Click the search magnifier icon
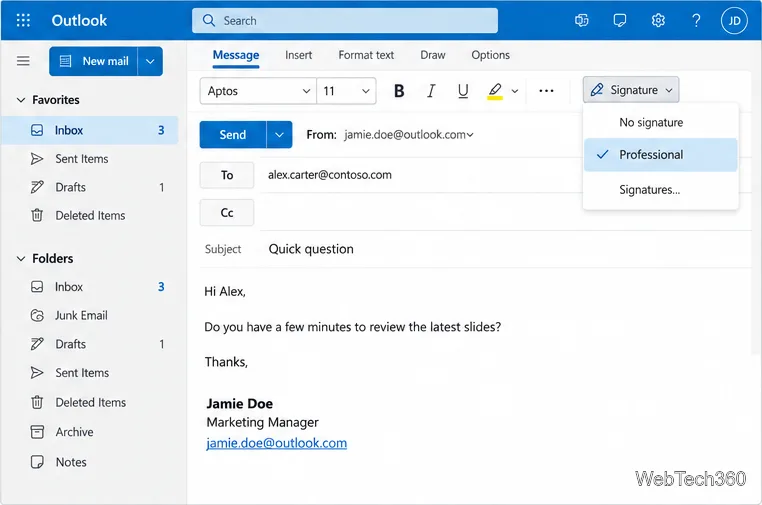Screen dimensions: 762x505 [208, 20]
